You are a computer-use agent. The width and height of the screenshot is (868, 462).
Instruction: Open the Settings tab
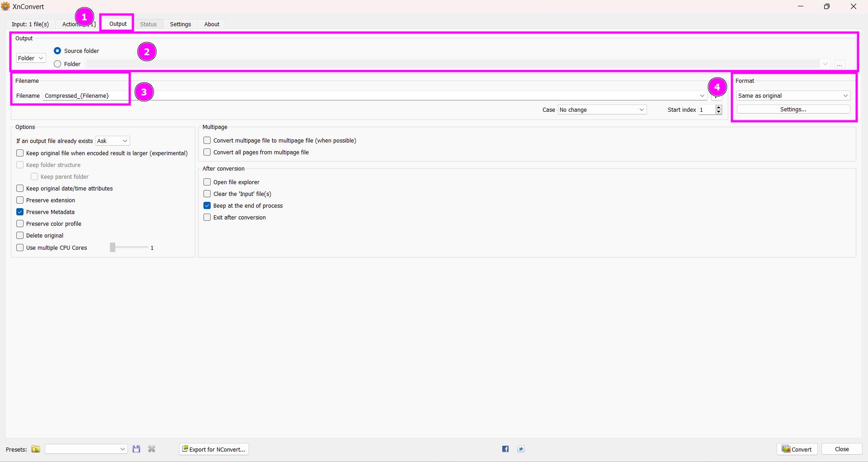point(180,24)
